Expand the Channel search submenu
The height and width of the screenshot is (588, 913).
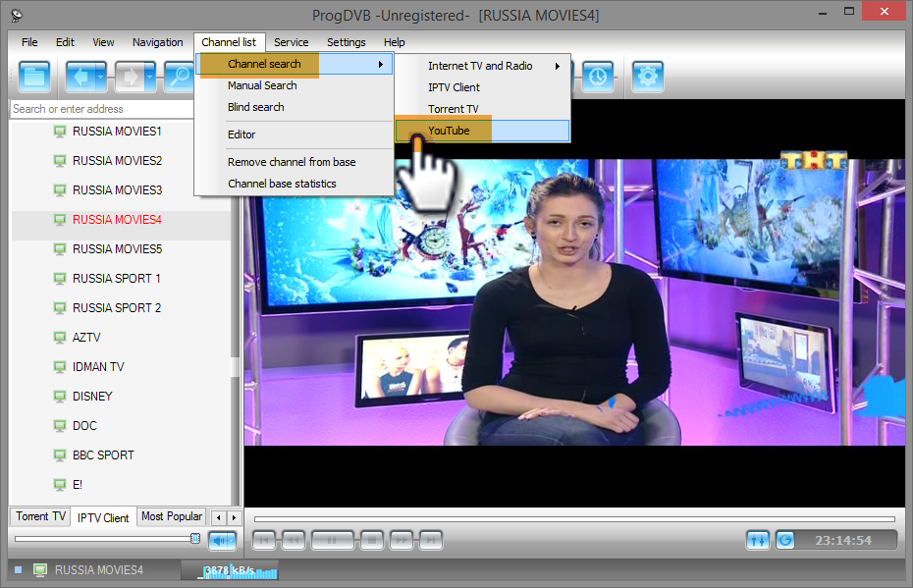click(x=295, y=64)
